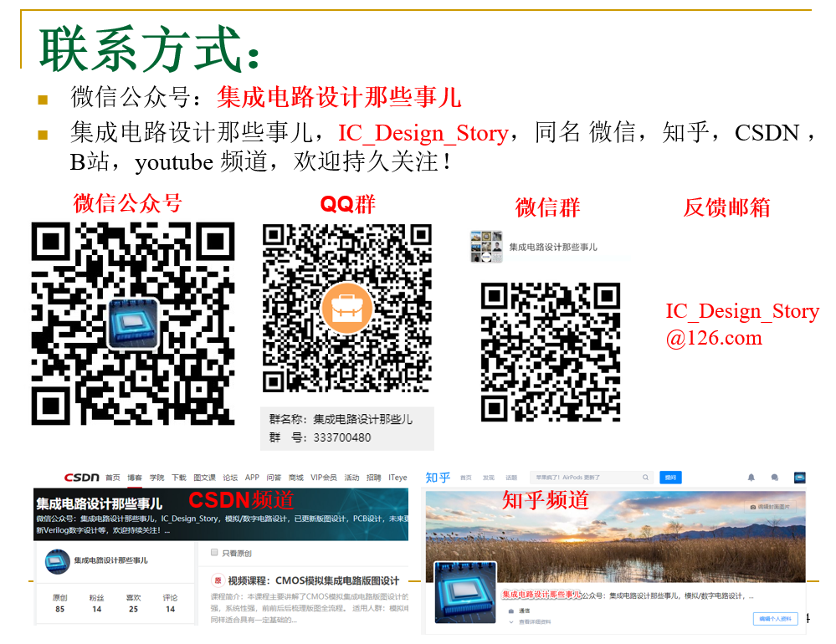Toggle the 只看原创 checkbox
The width and height of the screenshot is (836, 644).
[x=214, y=552]
